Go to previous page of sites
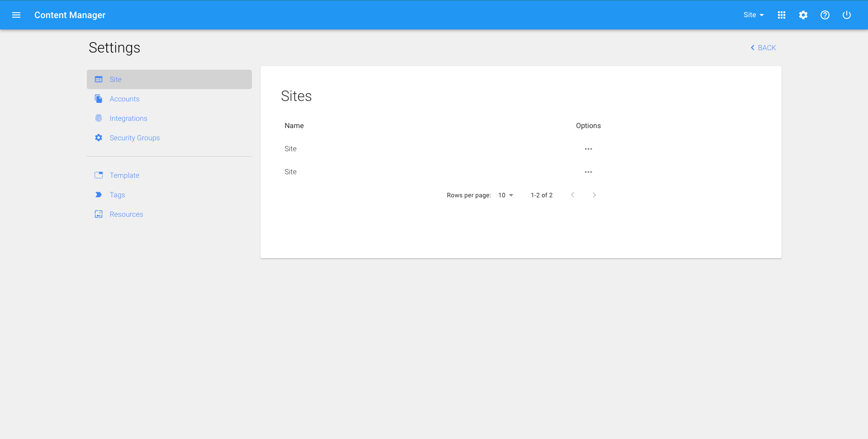This screenshot has width=868, height=439. (572, 195)
